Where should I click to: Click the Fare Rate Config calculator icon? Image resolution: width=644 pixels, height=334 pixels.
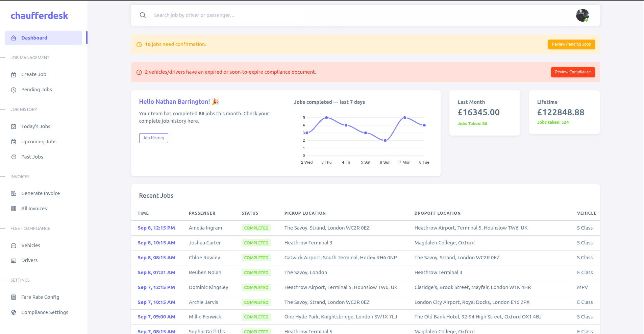point(14,297)
